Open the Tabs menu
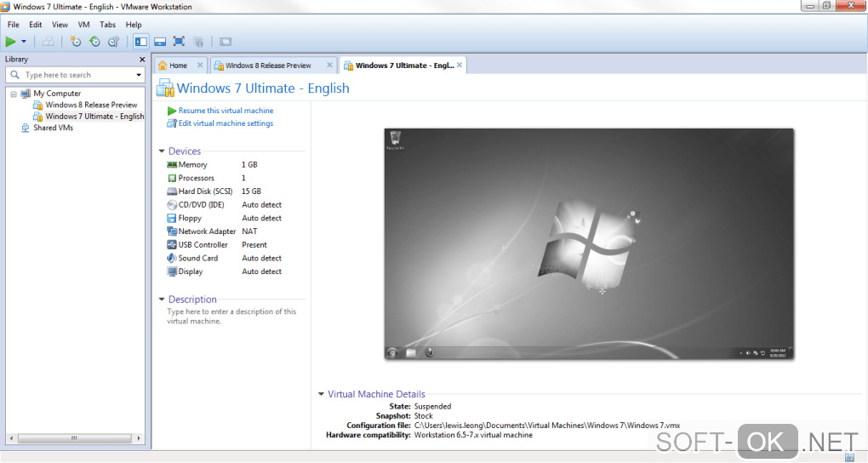The image size is (868, 463). coord(107,25)
